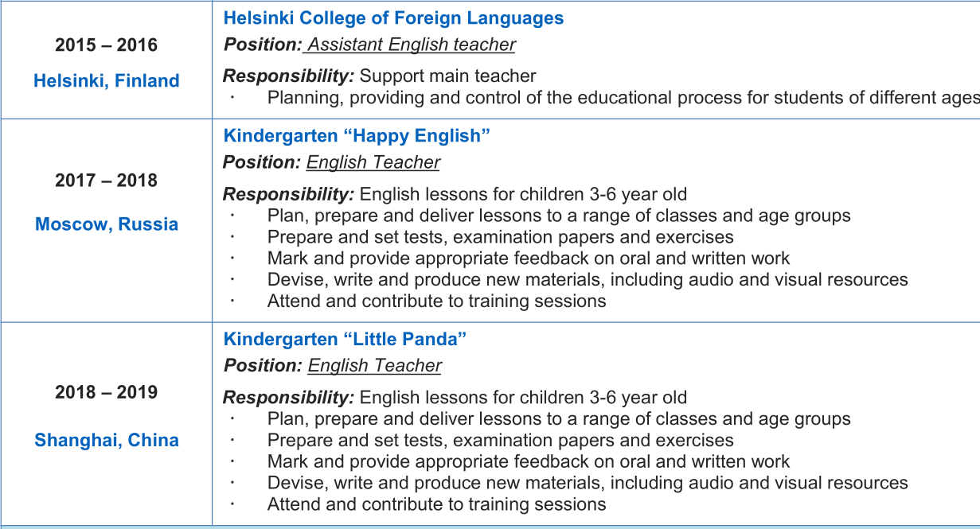The width and height of the screenshot is (980, 529).
Task: Select "English Teacher" position under Happy English
Action: [373, 162]
